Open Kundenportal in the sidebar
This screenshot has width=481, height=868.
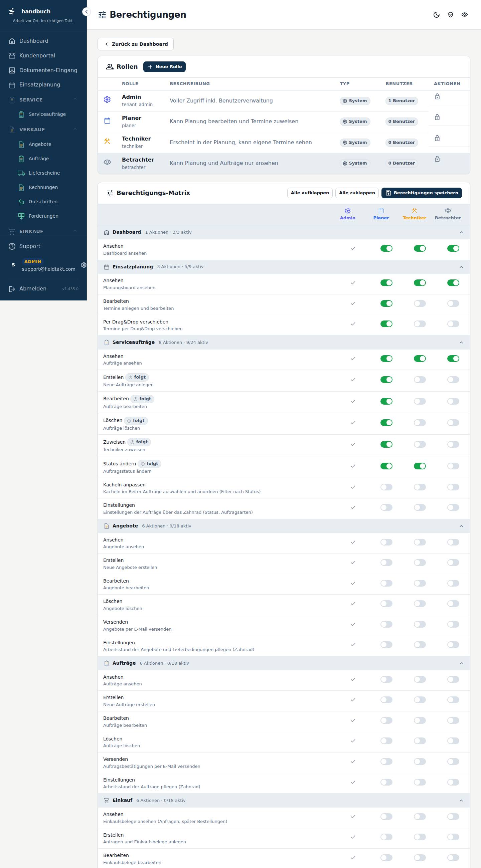(x=43, y=56)
